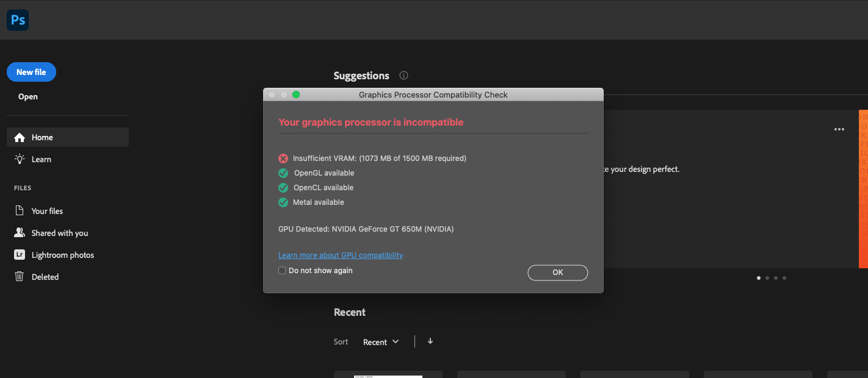868x378 pixels.
Task: Select the Home house icon
Action: [20, 137]
